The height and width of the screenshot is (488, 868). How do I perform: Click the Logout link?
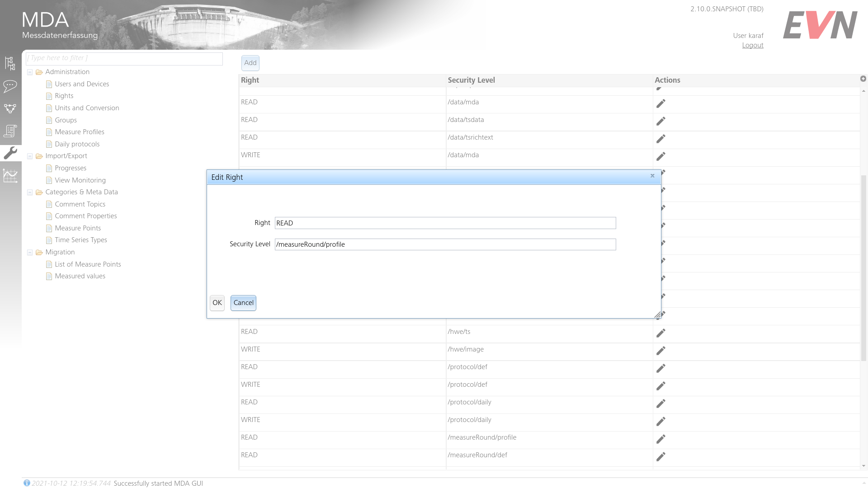[752, 45]
